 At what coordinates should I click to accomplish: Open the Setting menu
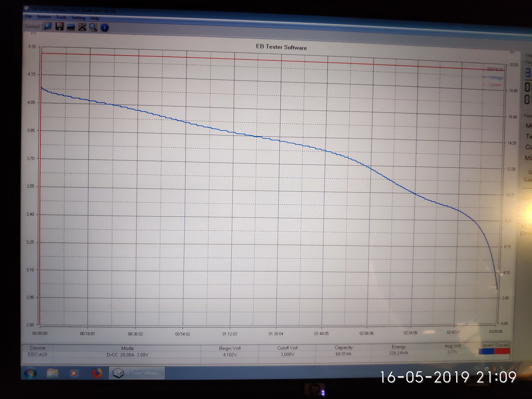[78, 18]
